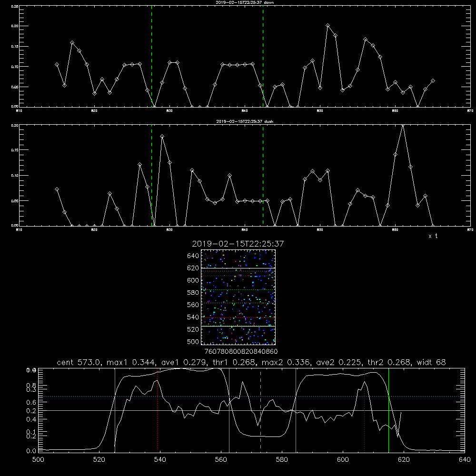Click the 500 tick label on bottom plot x-axis
The image size is (476, 476).
(38, 459)
